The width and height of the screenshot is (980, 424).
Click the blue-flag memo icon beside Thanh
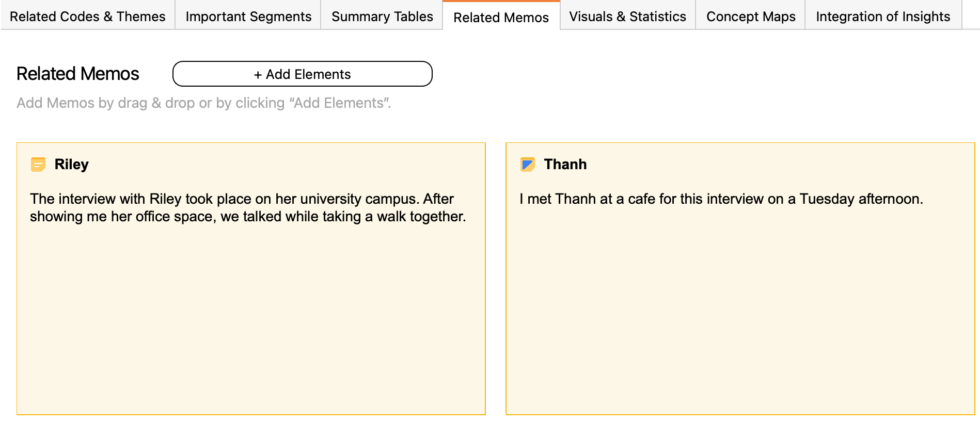point(527,165)
